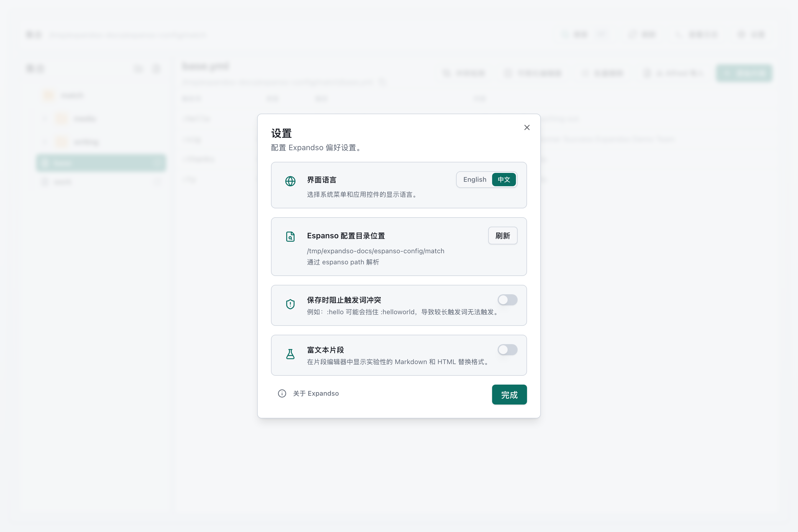Enable the 富文本片段 switch

tap(507, 350)
